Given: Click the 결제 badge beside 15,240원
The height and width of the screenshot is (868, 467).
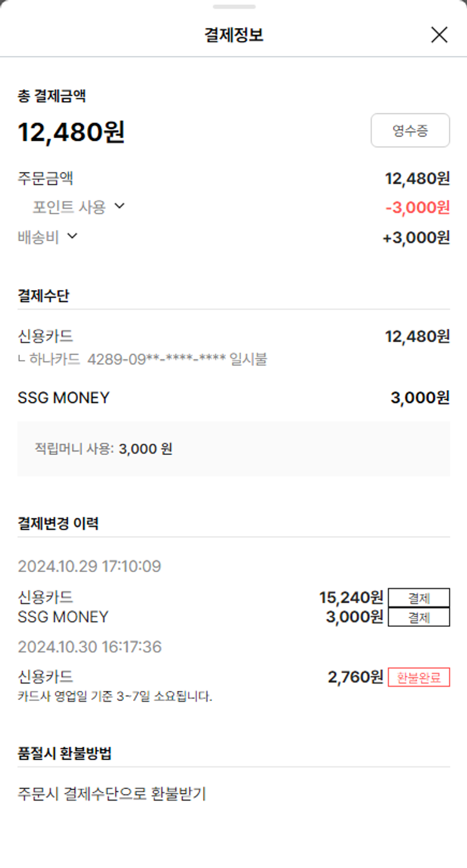Looking at the screenshot, I should click(418, 598).
